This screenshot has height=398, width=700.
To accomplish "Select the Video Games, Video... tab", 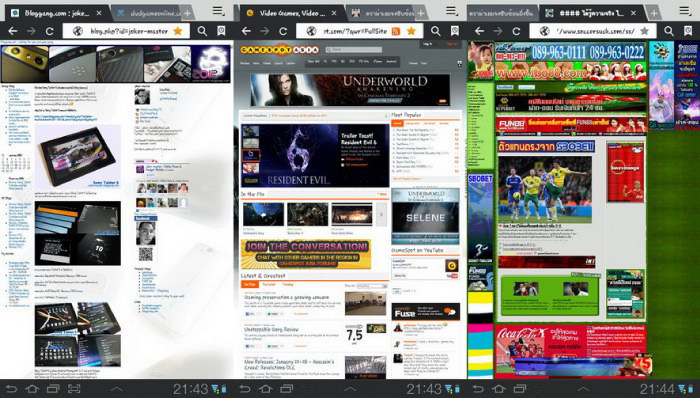I will point(292,13).
